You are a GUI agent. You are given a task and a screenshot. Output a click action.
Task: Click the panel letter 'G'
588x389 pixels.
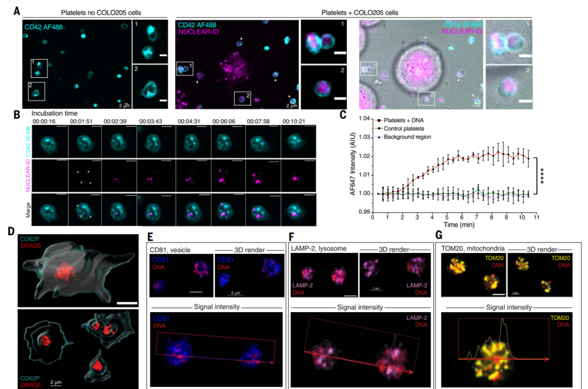[439, 235]
